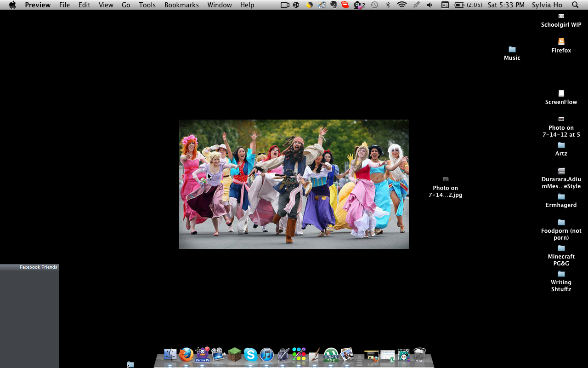The image size is (588, 368).
Task: Select the Writing Shtuffz folder
Action: point(561,282)
